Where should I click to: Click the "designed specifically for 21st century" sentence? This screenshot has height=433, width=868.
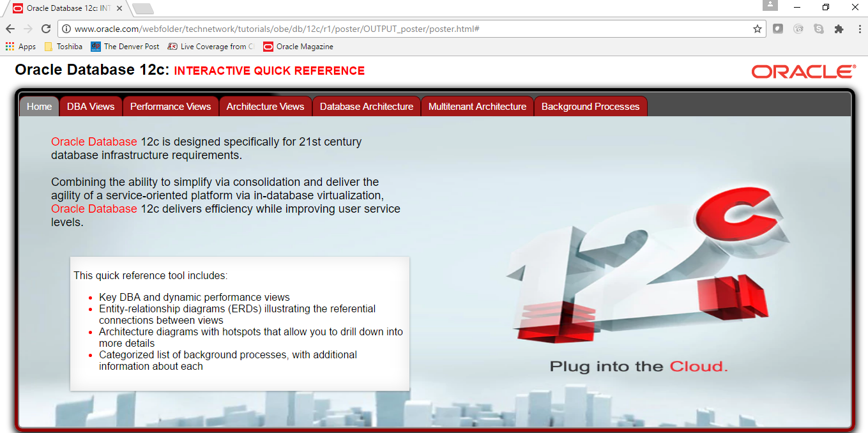click(x=206, y=148)
